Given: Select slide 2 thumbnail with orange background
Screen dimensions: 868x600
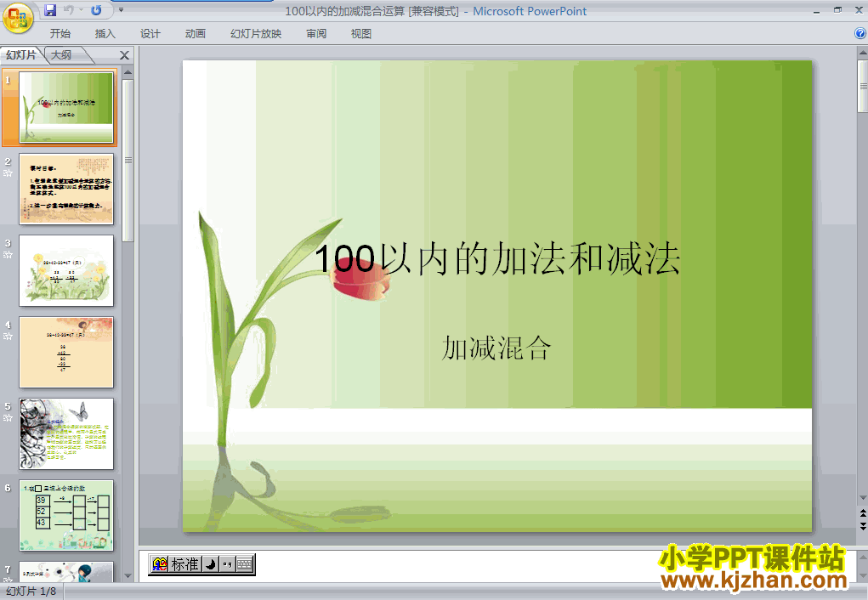Looking at the screenshot, I should (66, 189).
